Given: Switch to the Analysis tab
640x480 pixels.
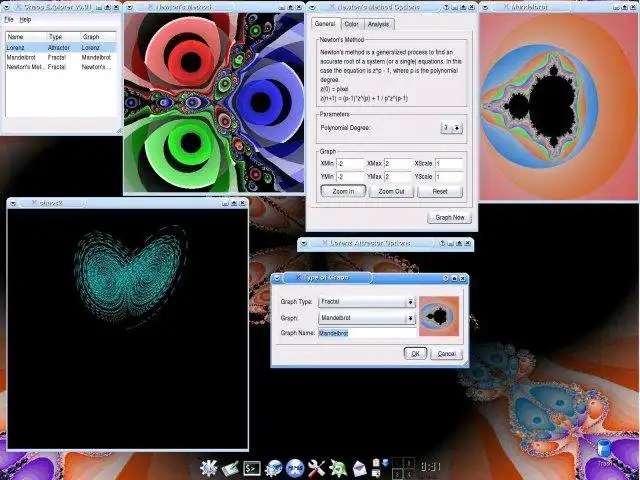Looking at the screenshot, I should [378, 24].
